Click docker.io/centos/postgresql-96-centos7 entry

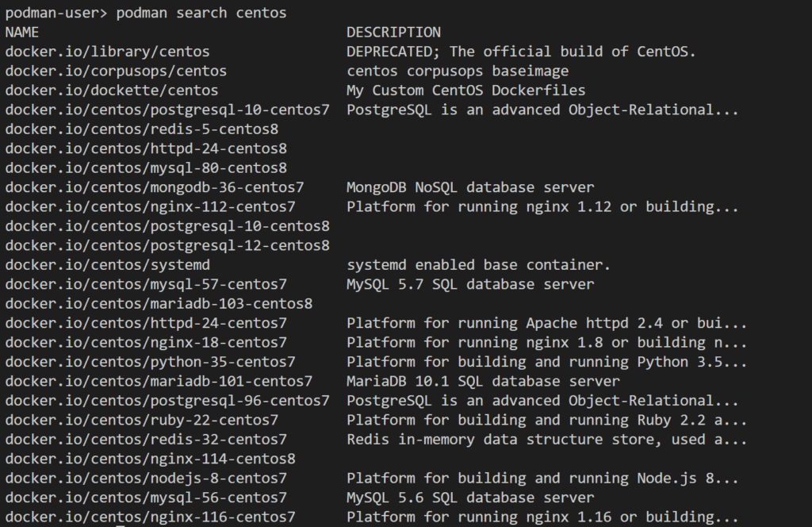point(167,401)
